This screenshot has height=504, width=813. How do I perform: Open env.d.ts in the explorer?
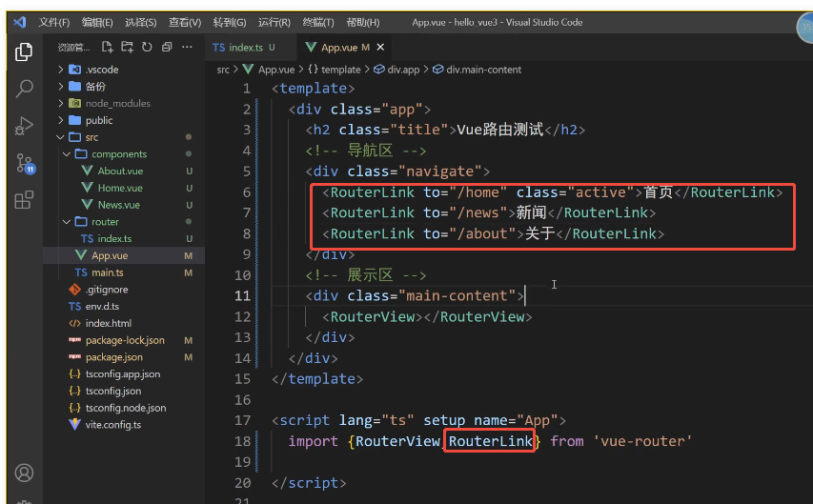click(102, 307)
